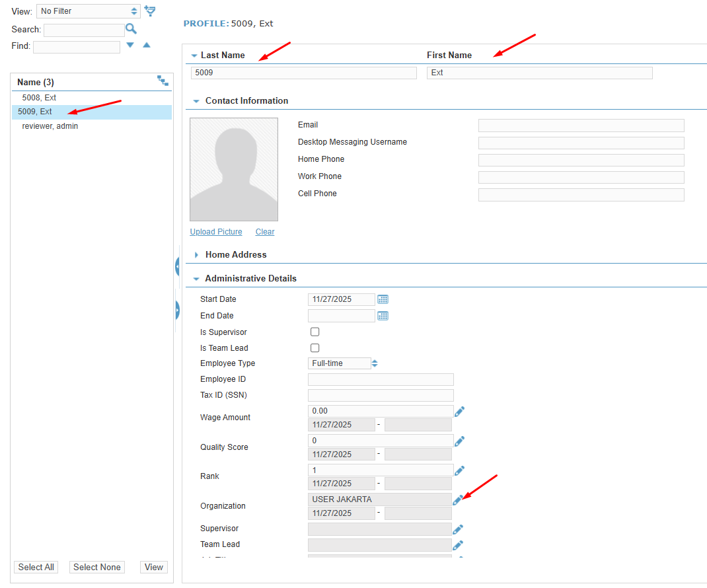Click the Upload Picture link

pyautogui.click(x=216, y=232)
